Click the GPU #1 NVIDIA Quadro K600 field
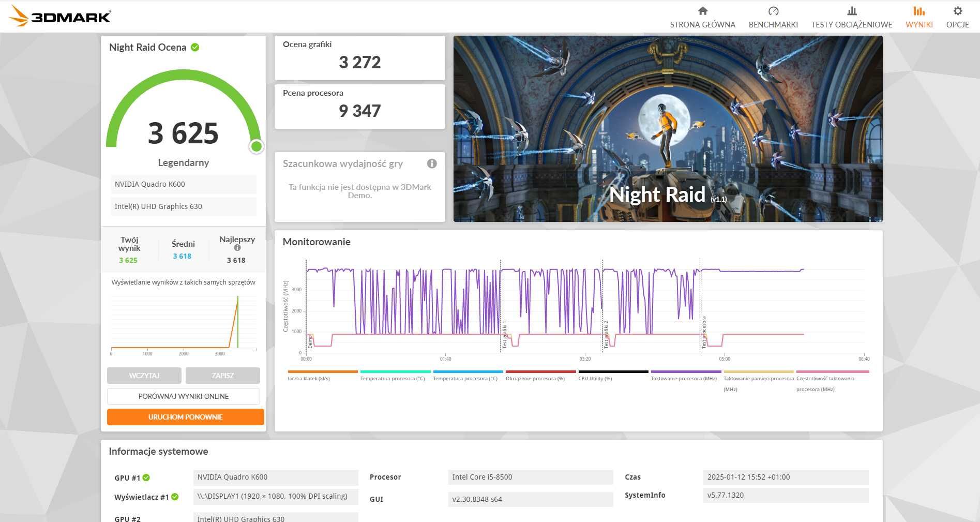Screen dimensions: 980x522 point(276,477)
